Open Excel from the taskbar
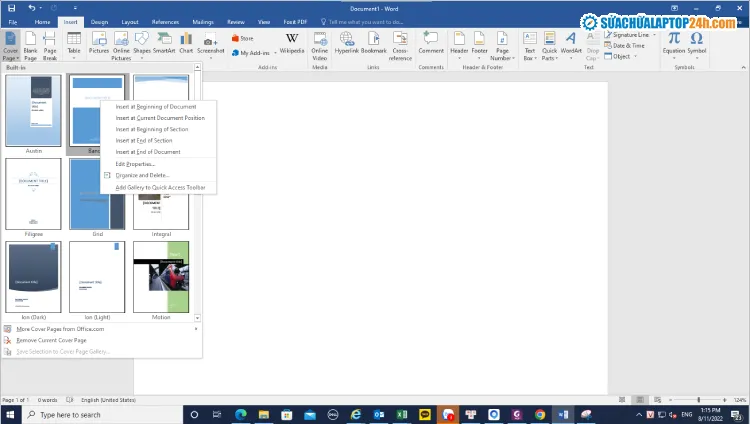The height and width of the screenshot is (424, 750). pos(402,414)
